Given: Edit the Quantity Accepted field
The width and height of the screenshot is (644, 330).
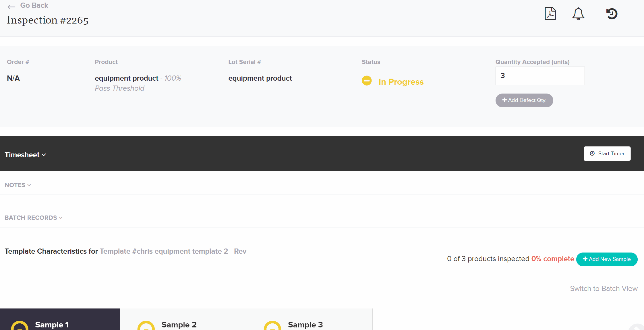Looking at the screenshot, I should click(539, 75).
